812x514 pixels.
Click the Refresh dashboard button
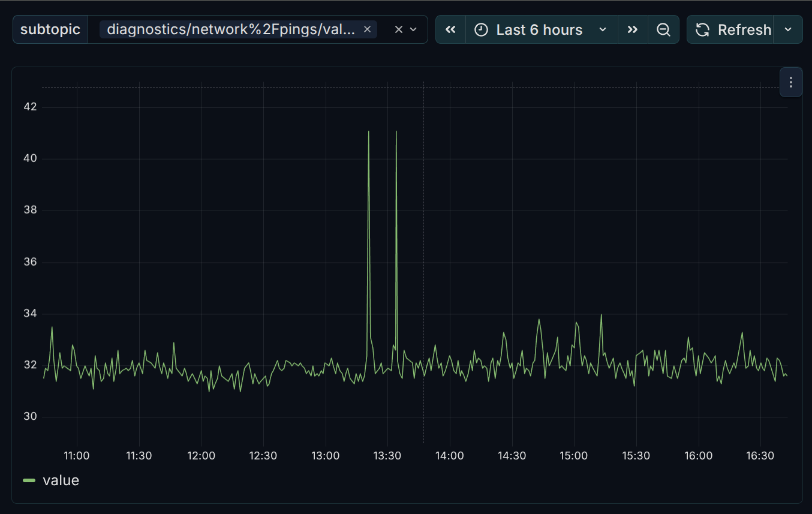pos(733,29)
